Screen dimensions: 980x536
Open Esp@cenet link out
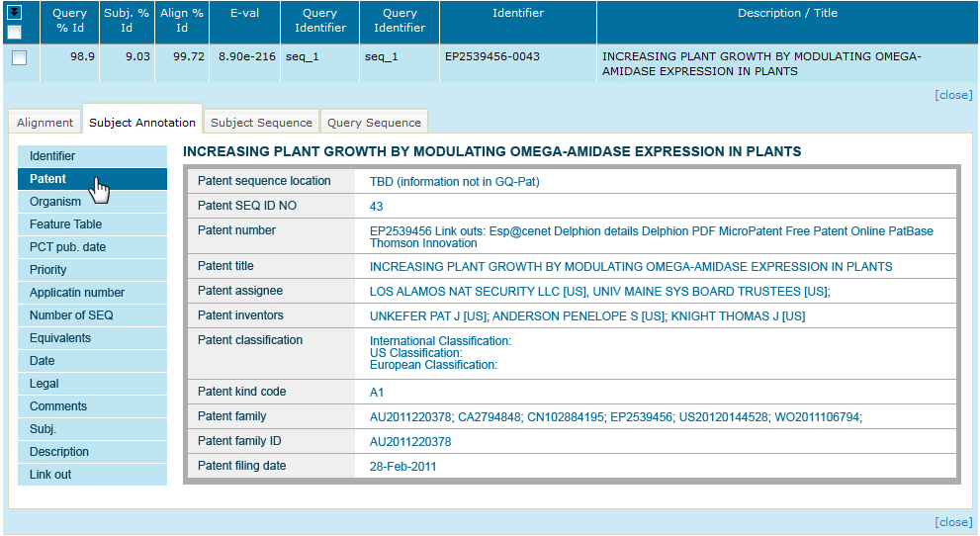pos(520,231)
